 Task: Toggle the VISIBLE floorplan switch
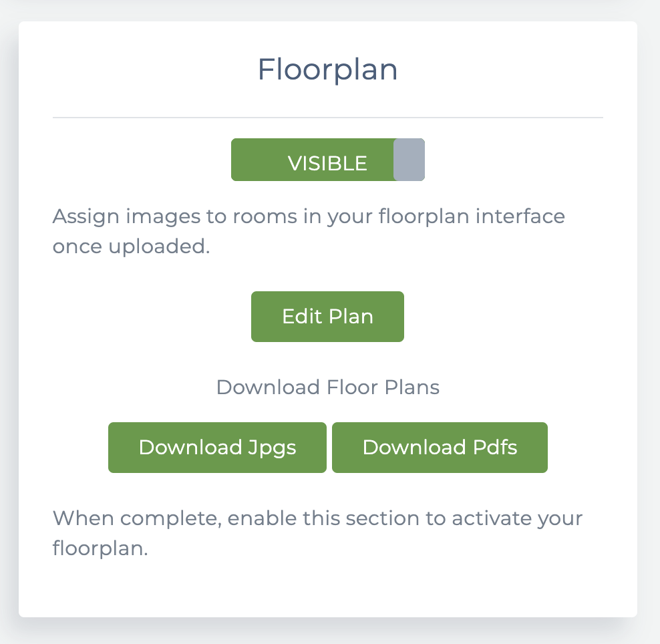coord(327,160)
